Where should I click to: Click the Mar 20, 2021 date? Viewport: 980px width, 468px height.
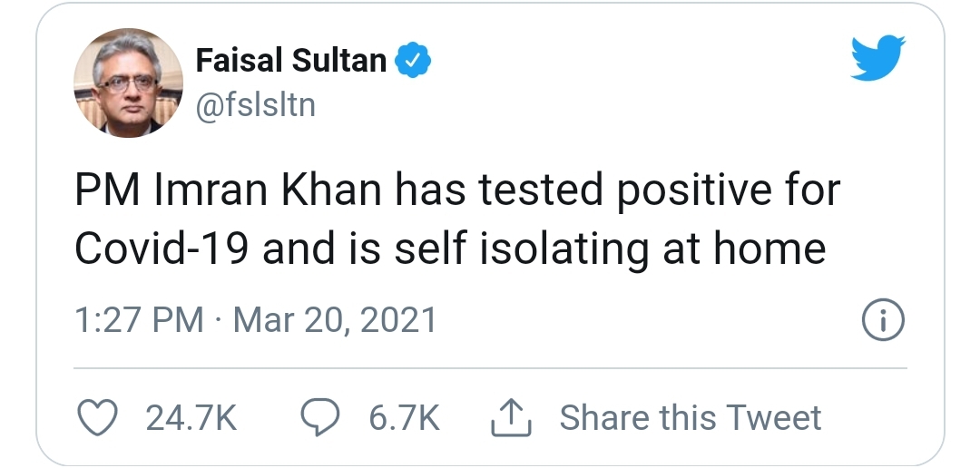335,321
